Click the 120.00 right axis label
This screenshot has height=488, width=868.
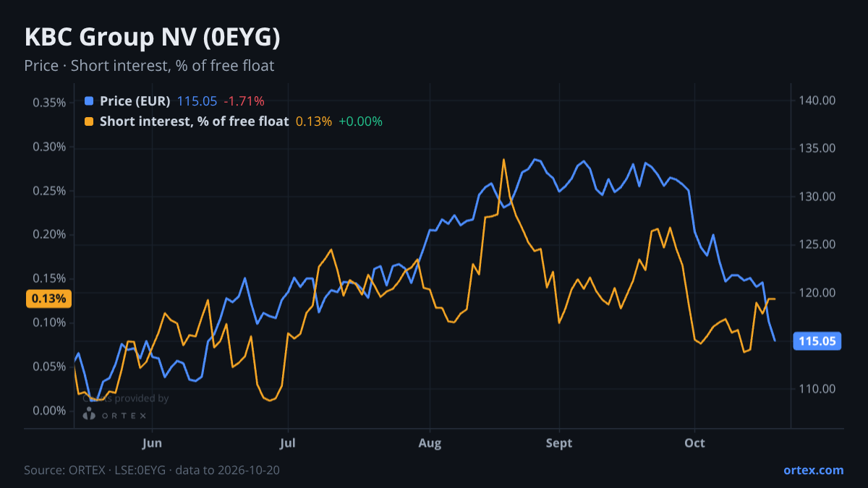click(817, 293)
